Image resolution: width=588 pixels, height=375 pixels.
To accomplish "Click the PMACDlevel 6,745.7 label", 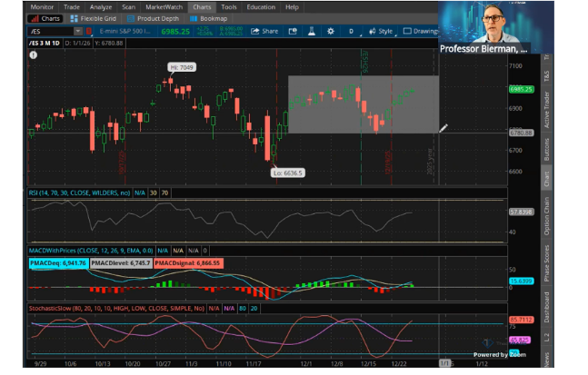I will [x=121, y=263].
